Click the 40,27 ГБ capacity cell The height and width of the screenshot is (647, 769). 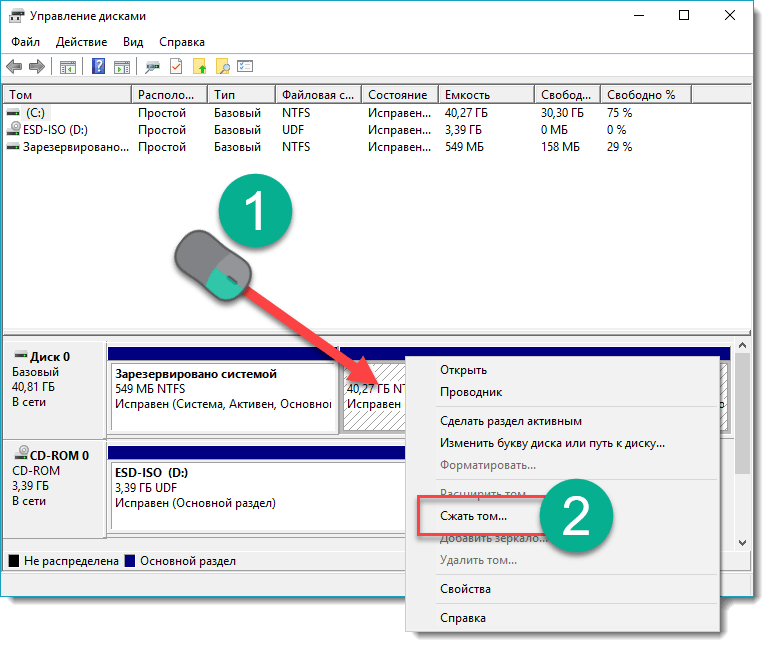pos(466,113)
